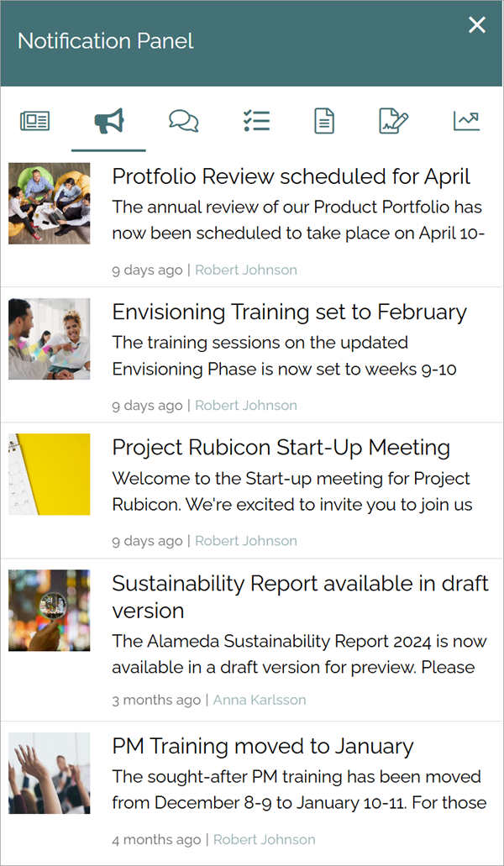Select the signature pen document icon
This screenshot has height=866, width=504.
tap(394, 120)
